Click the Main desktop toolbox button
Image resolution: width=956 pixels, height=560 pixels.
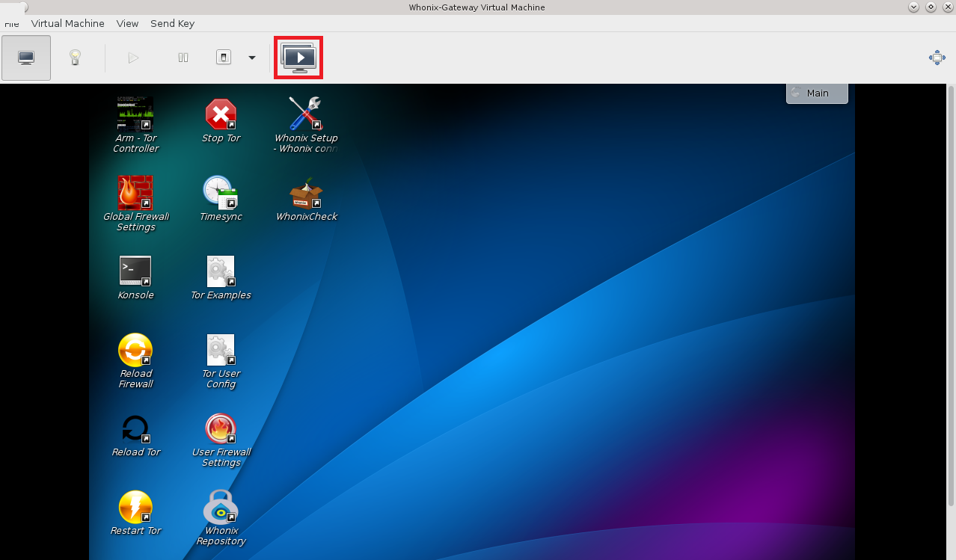click(817, 93)
